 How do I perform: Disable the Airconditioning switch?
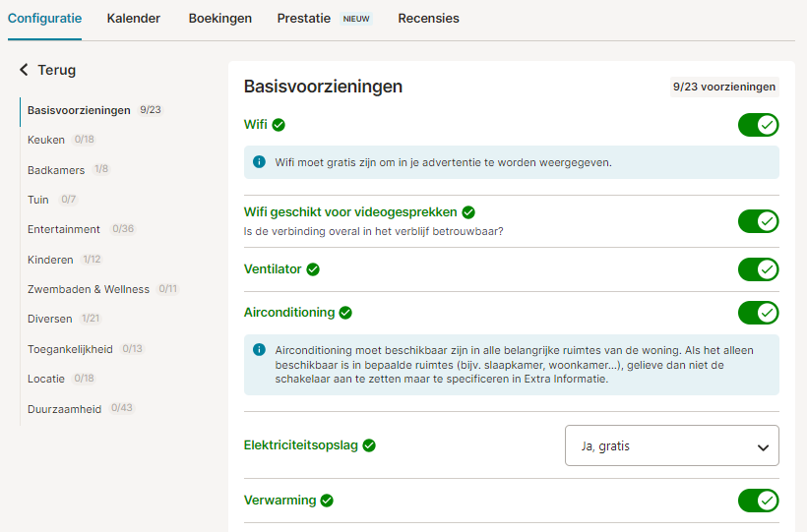pyautogui.click(x=758, y=313)
